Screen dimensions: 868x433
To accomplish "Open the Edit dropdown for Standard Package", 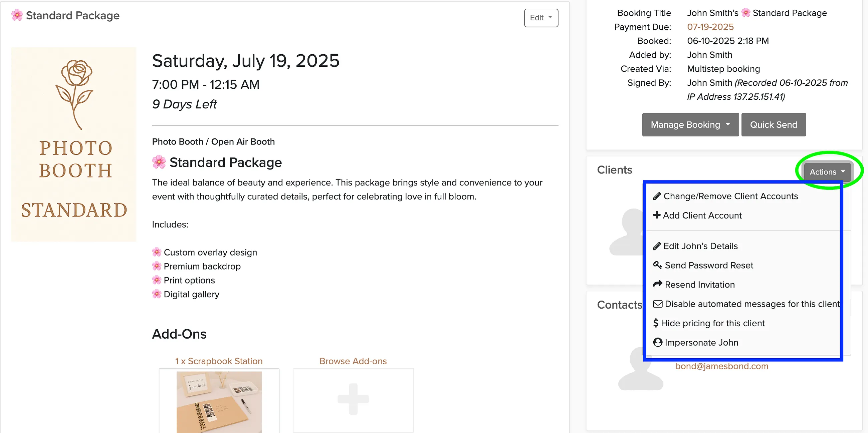I will coord(541,18).
